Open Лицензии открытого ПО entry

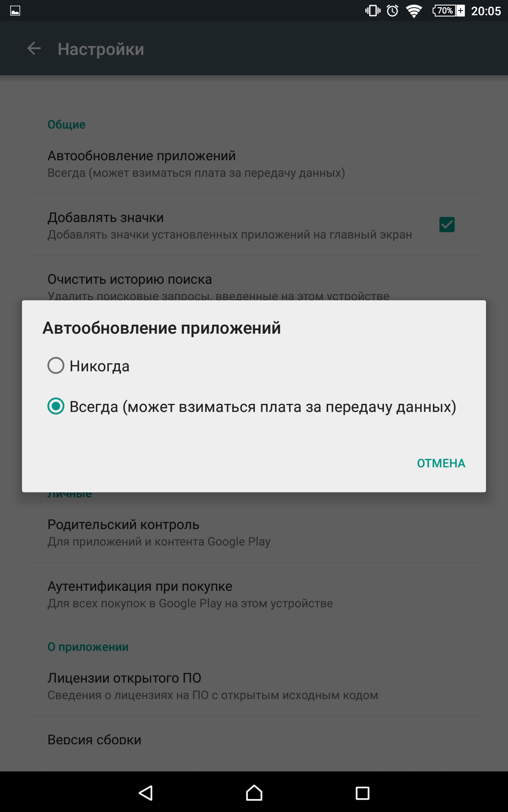pyautogui.click(x=254, y=686)
